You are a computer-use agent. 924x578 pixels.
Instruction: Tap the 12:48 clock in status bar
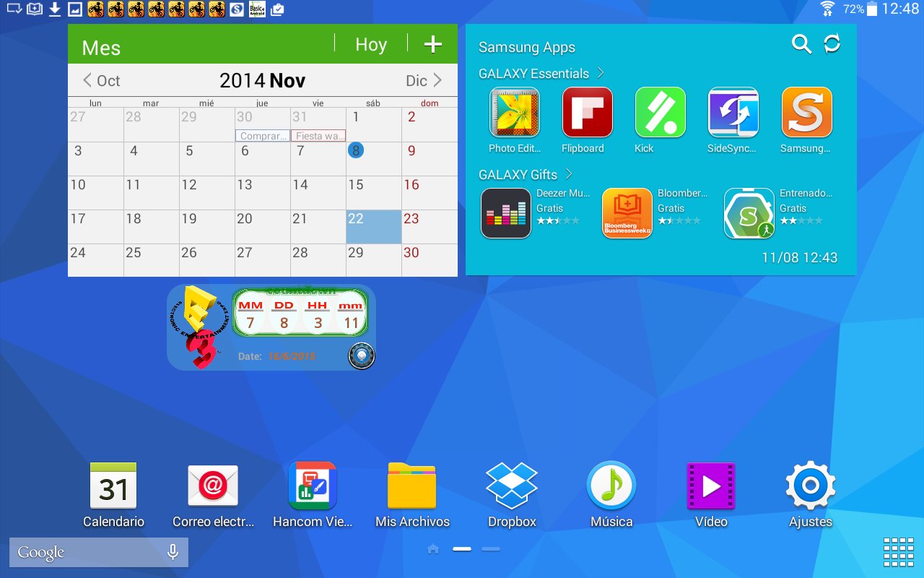[x=900, y=9]
